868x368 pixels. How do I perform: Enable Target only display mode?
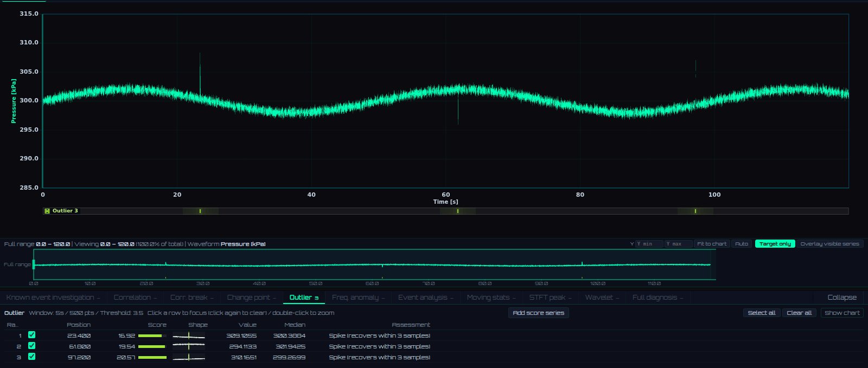[x=775, y=244]
